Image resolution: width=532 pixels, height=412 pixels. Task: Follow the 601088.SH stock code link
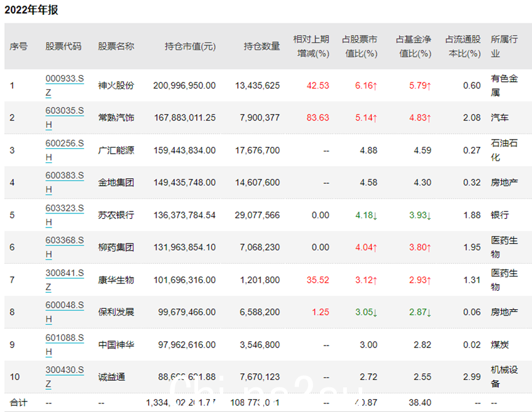point(65,344)
